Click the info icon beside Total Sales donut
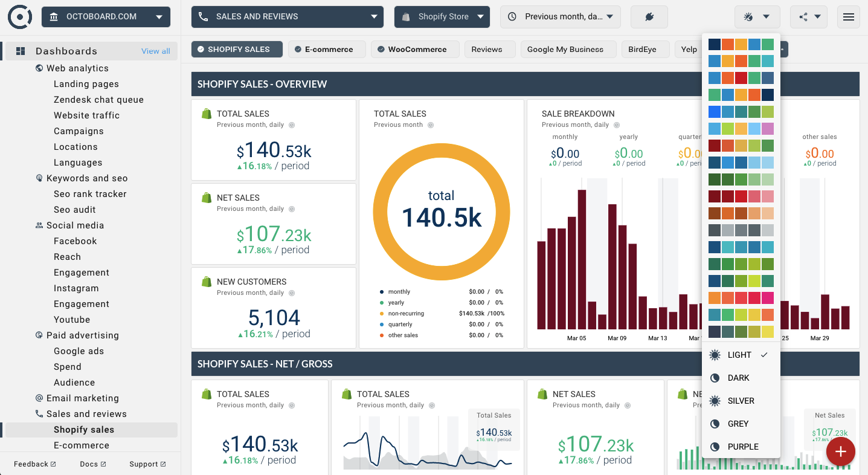 431,125
